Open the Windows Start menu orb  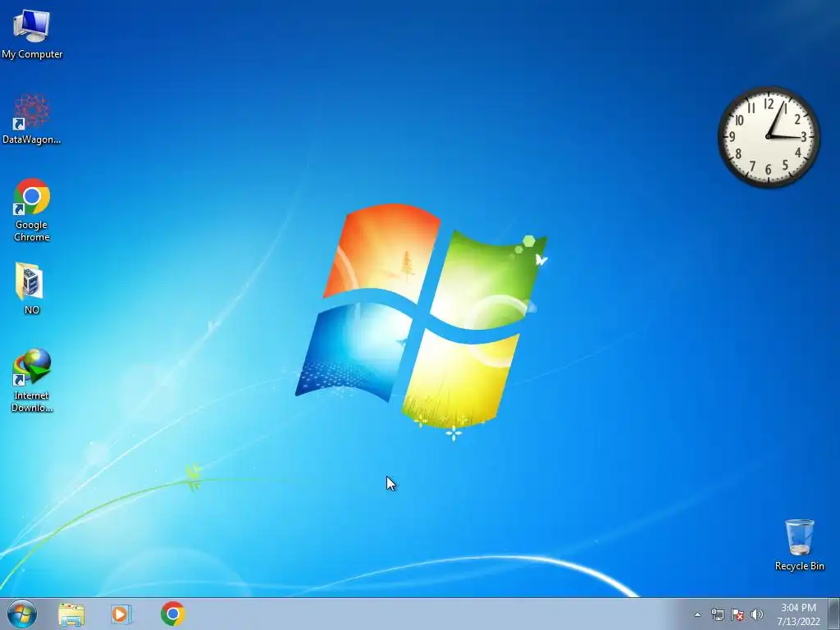(22, 614)
